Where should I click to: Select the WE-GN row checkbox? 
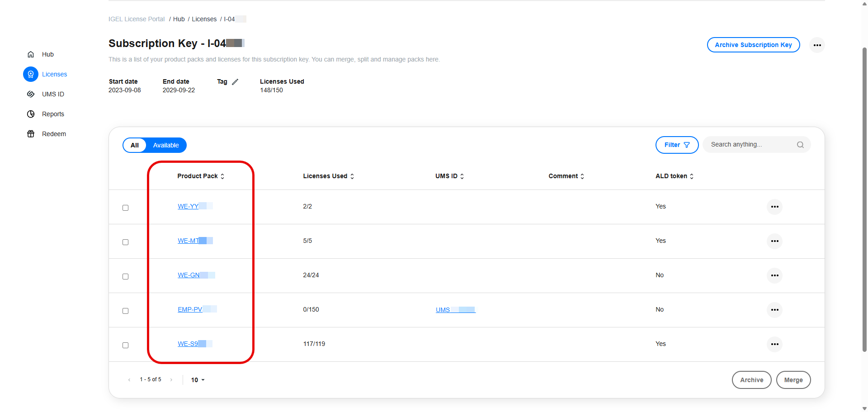pyautogui.click(x=125, y=276)
